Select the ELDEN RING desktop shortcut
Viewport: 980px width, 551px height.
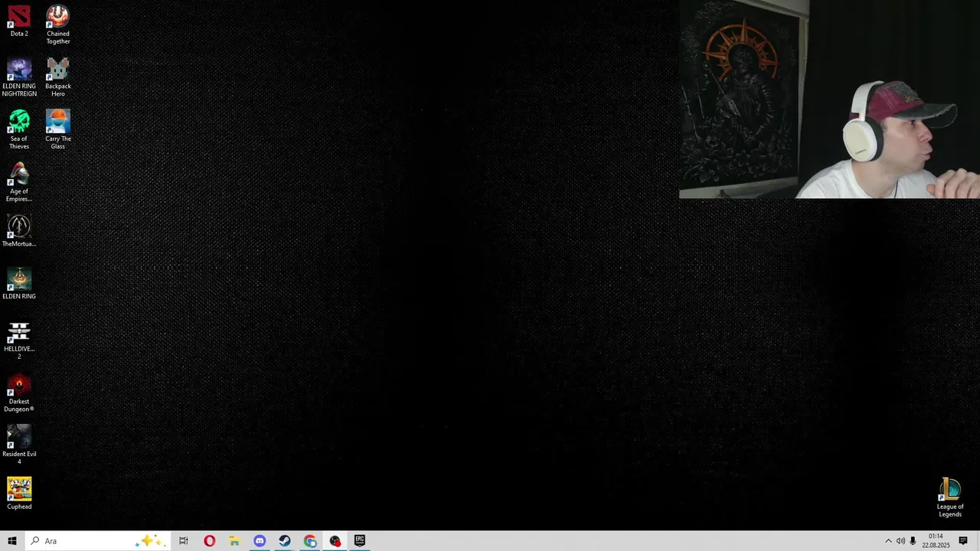click(19, 284)
